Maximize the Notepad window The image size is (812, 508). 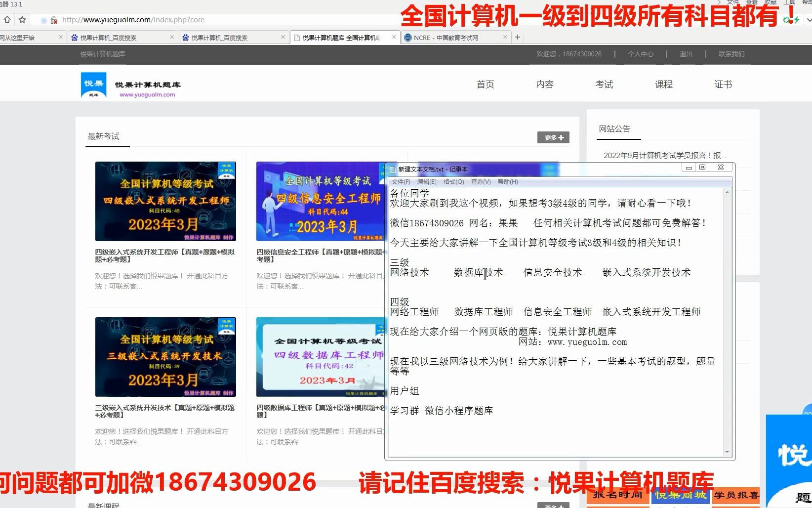(702, 168)
